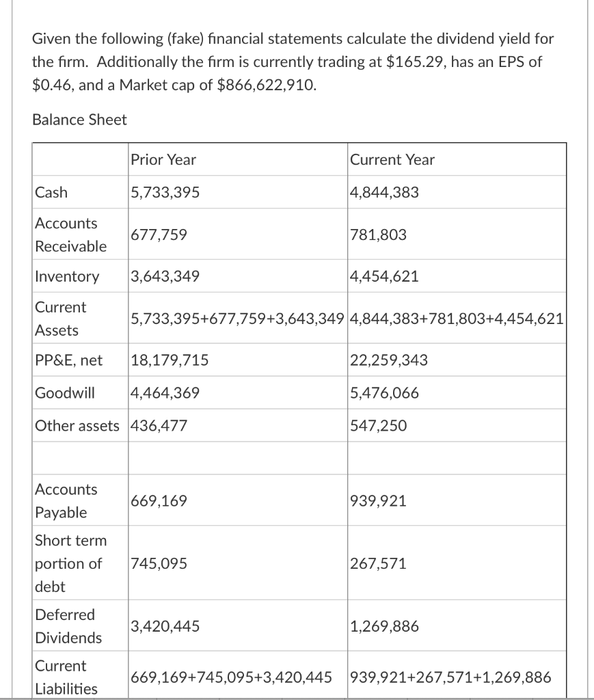The width and height of the screenshot is (594, 700).
Task: Click the Inventory row label
Action: tap(67, 276)
